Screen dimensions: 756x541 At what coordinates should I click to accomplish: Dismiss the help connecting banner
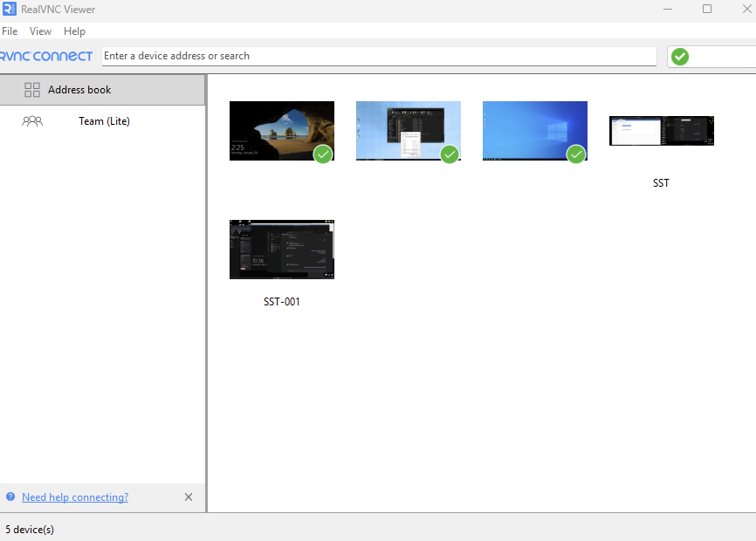[x=189, y=497]
